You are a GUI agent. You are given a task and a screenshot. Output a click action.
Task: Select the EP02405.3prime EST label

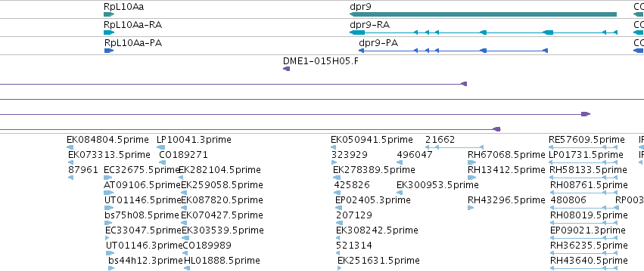pos(372,200)
